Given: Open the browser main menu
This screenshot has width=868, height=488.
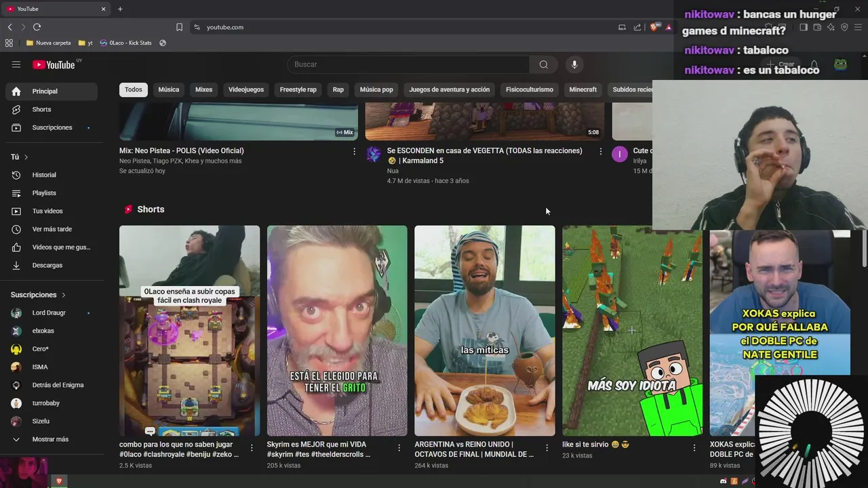Looking at the screenshot, I should click(858, 27).
